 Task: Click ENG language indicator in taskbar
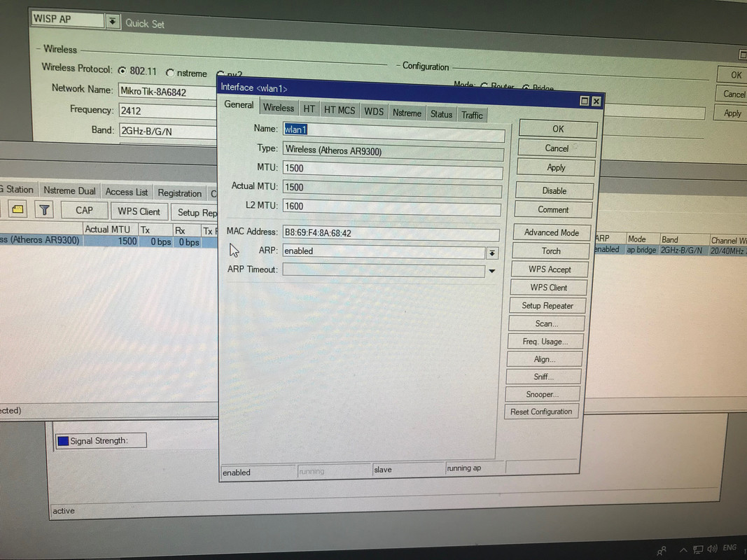click(729, 547)
